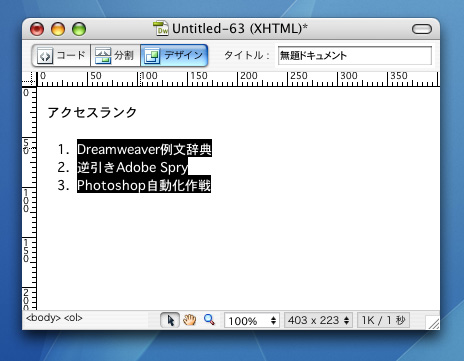Switch to Code view (コード)
This screenshot has height=361, width=464.
(x=61, y=55)
